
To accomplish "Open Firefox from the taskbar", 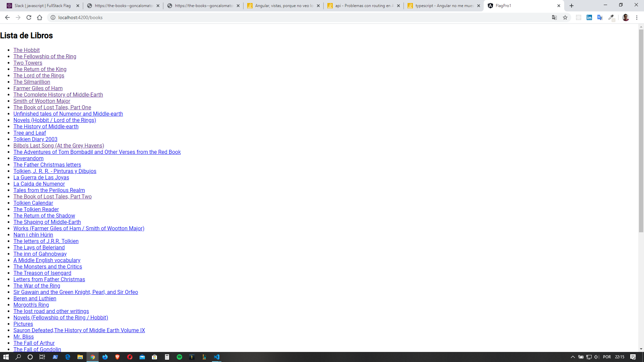I will 105,357.
